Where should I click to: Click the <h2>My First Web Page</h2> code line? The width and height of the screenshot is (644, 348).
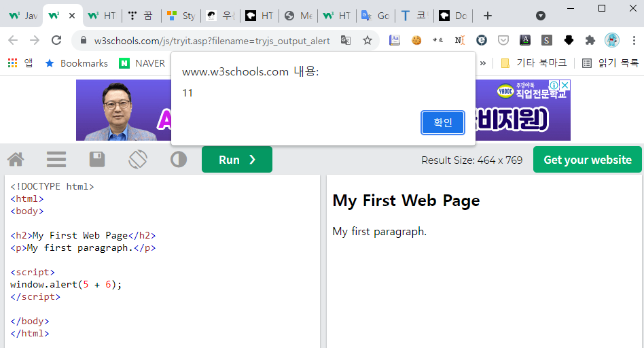coord(83,235)
